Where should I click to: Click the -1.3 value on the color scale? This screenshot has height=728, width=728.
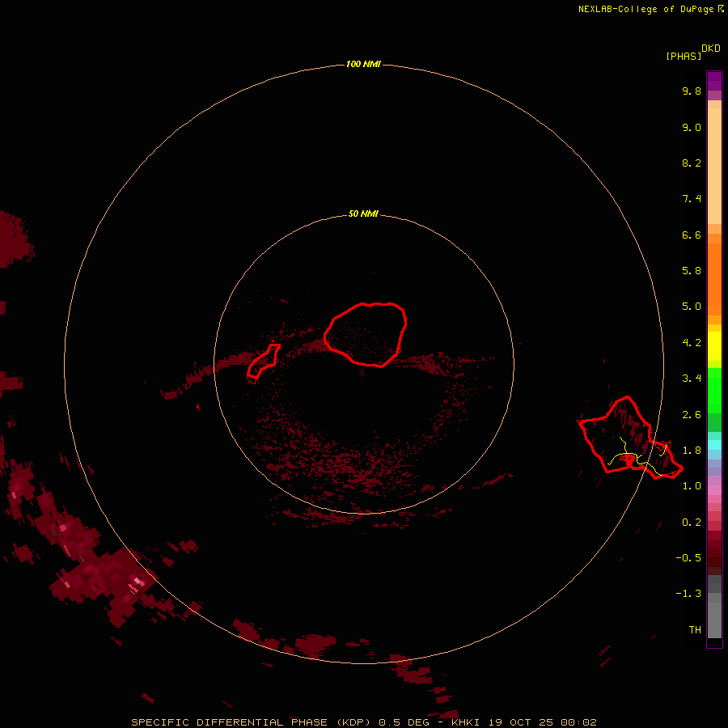[688, 594]
